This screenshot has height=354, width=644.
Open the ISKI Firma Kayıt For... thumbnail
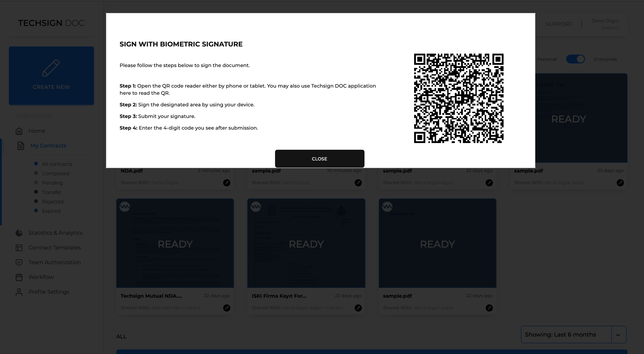[x=306, y=243]
